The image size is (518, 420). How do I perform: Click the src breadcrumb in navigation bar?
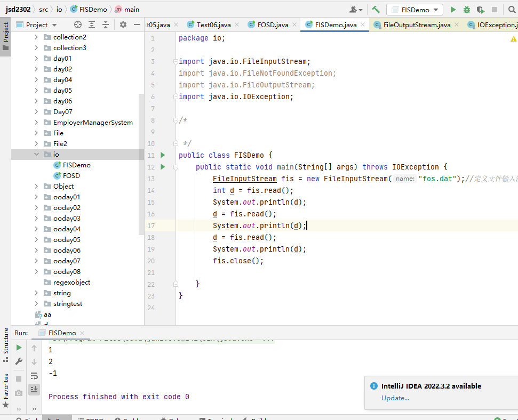pos(43,9)
